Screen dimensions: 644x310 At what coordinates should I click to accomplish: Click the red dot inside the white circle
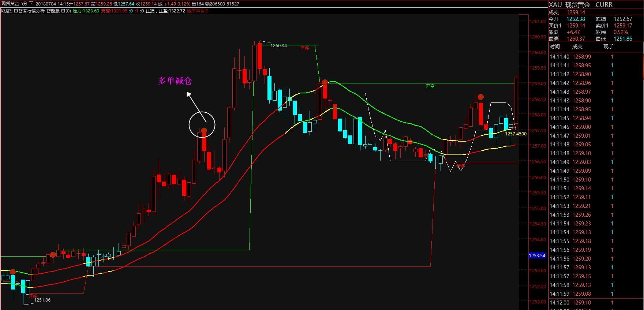[x=204, y=130]
